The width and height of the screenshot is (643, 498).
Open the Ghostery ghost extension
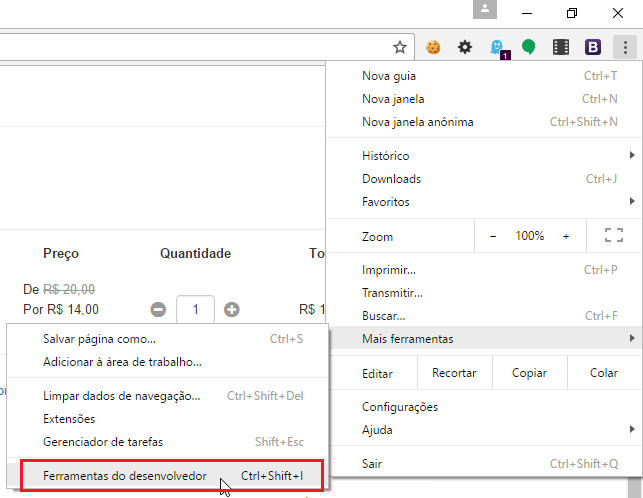(x=498, y=47)
